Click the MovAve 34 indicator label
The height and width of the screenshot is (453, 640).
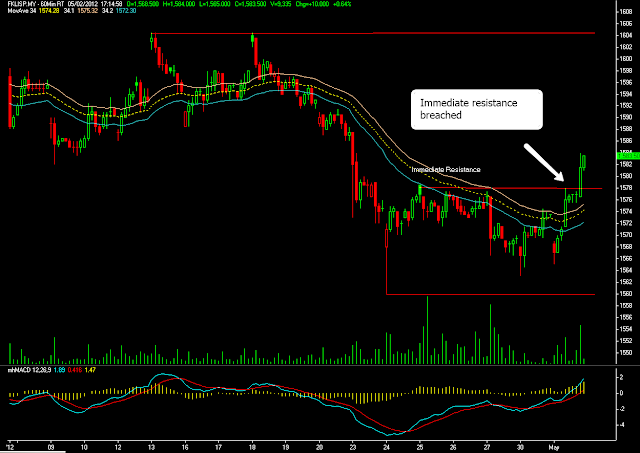tap(22, 11)
